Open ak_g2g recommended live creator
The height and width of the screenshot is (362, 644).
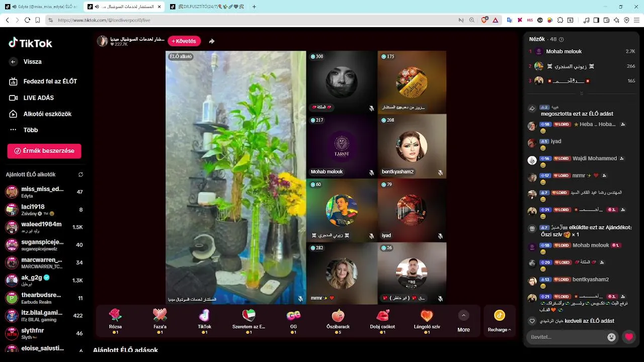[44, 280]
